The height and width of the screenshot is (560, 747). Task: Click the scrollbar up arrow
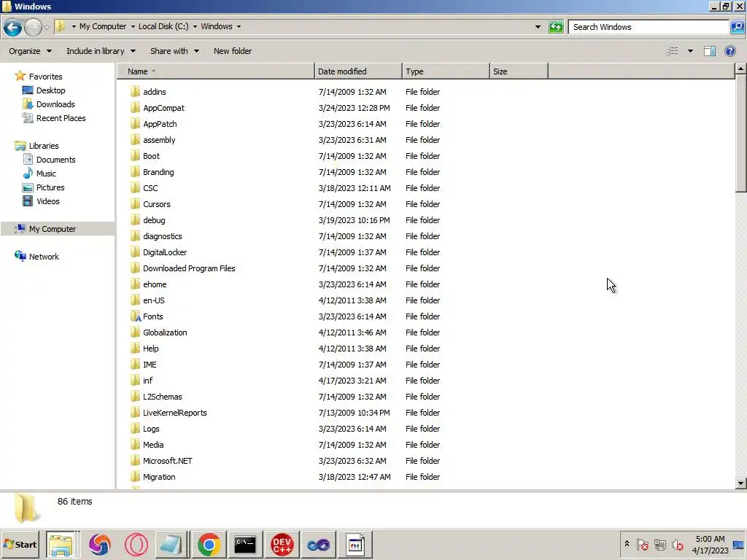740,69
